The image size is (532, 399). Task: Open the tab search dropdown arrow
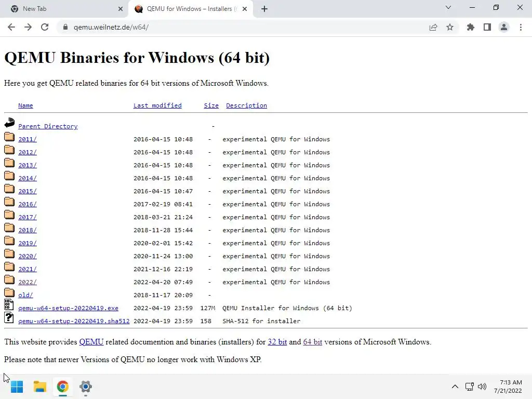click(448, 7)
